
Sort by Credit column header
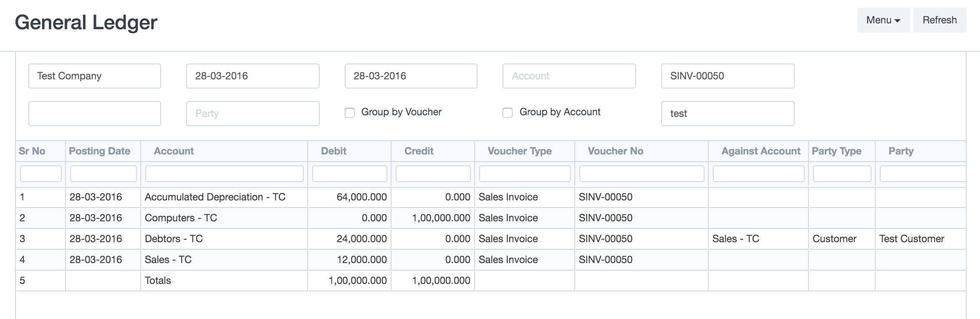(419, 151)
